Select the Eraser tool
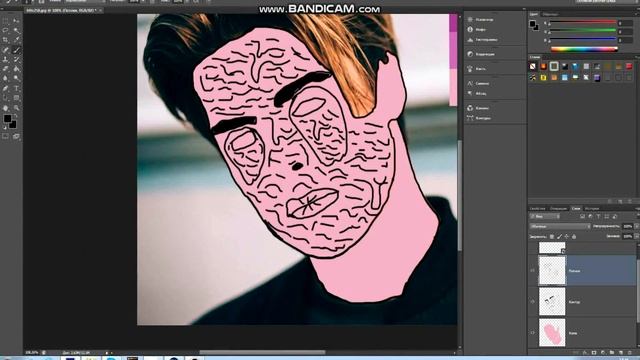 tap(5, 69)
